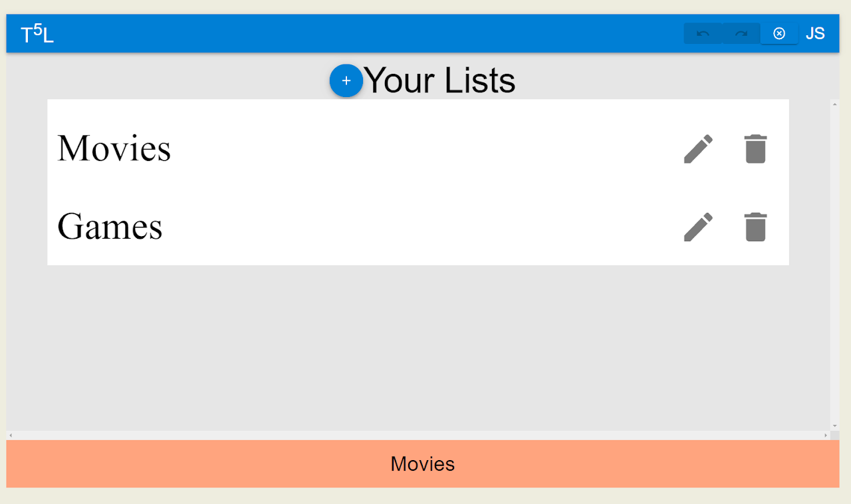Close current list with circled X
851x504 pixels.
point(779,33)
